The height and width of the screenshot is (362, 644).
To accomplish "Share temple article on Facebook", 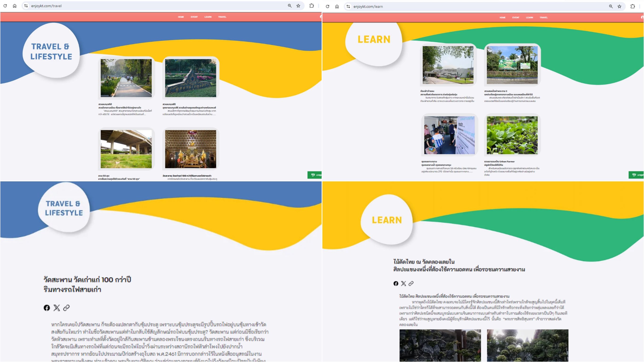I will click(47, 308).
